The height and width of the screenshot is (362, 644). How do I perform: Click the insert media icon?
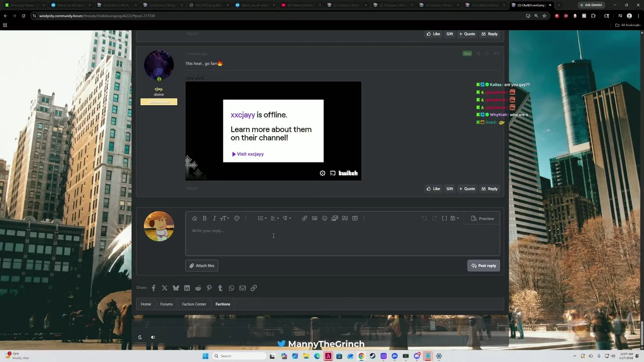335,218
